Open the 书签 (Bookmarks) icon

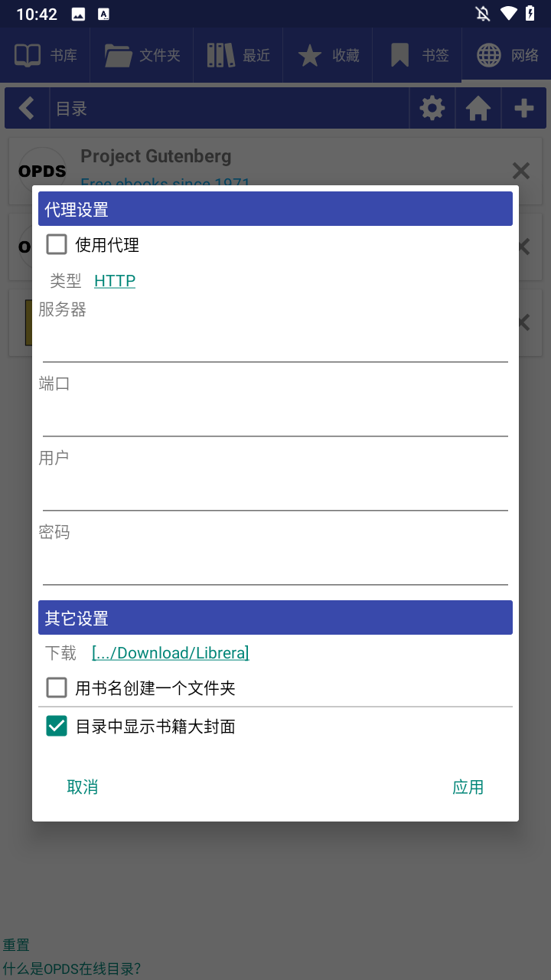(399, 54)
